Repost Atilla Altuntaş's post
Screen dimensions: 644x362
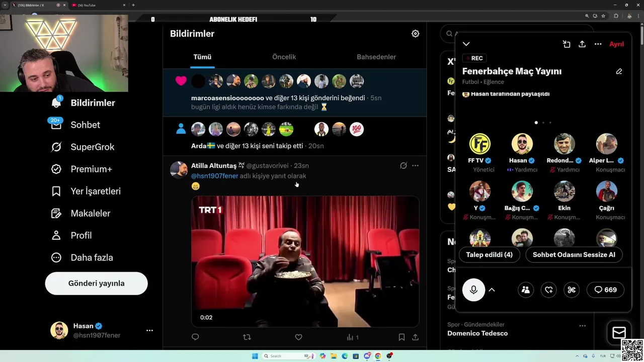247,337
